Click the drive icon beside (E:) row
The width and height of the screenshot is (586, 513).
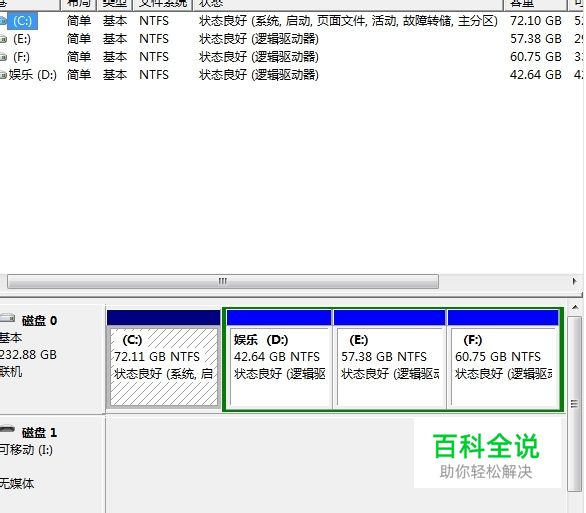[x=3, y=38]
